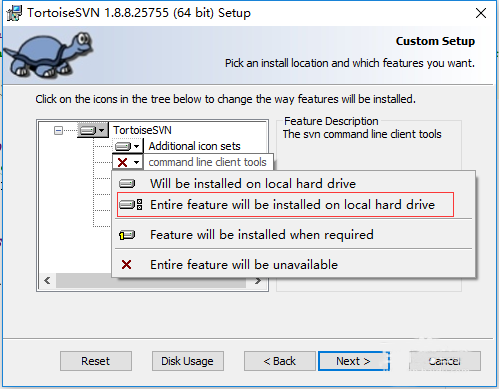Click the feature tree scroll right arrow
Image resolution: width=499 pixels, height=389 pixels.
pos(258,281)
